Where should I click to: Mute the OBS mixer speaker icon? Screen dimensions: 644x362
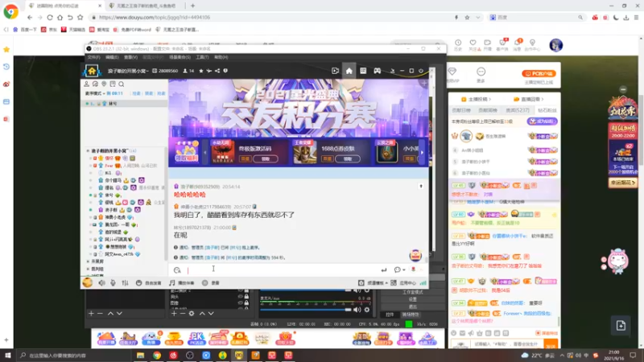[x=357, y=310]
